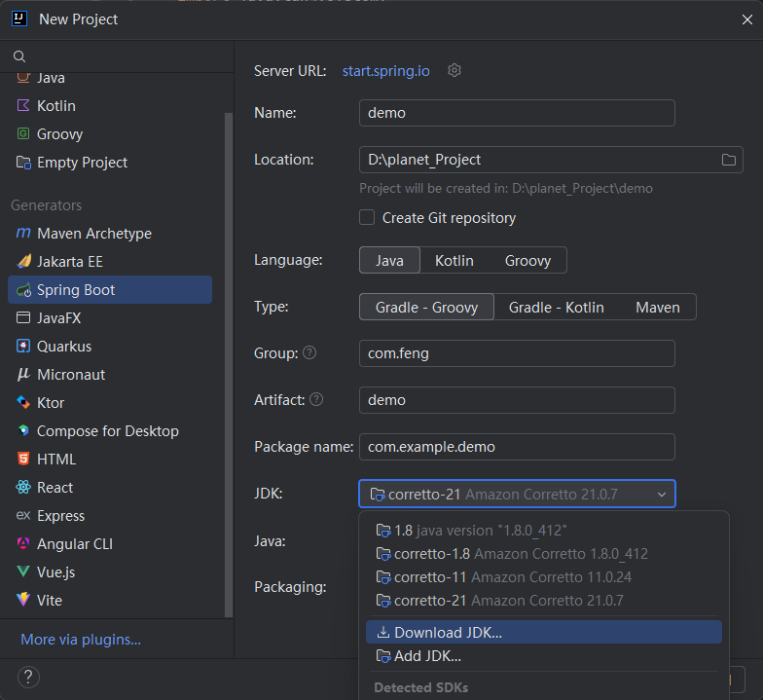
Task: Click the Vue.js icon
Action: click(x=23, y=571)
